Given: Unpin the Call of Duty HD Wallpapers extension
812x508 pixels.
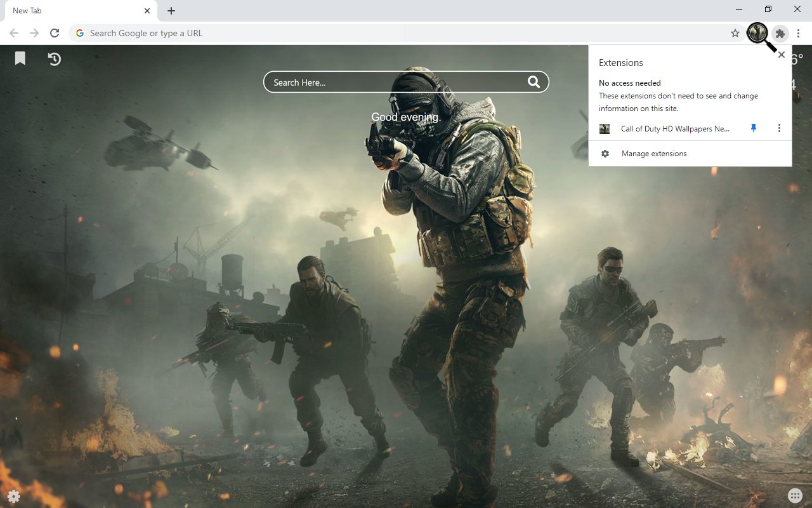Looking at the screenshot, I should [x=754, y=128].
